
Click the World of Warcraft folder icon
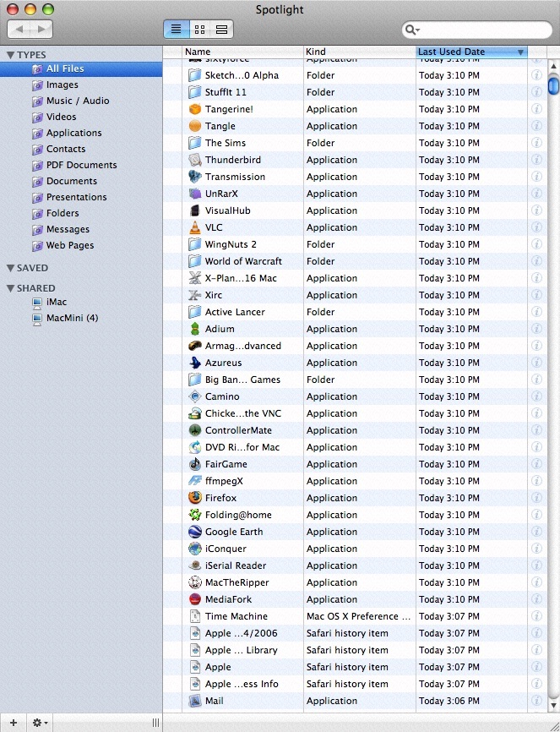[194, 261]
